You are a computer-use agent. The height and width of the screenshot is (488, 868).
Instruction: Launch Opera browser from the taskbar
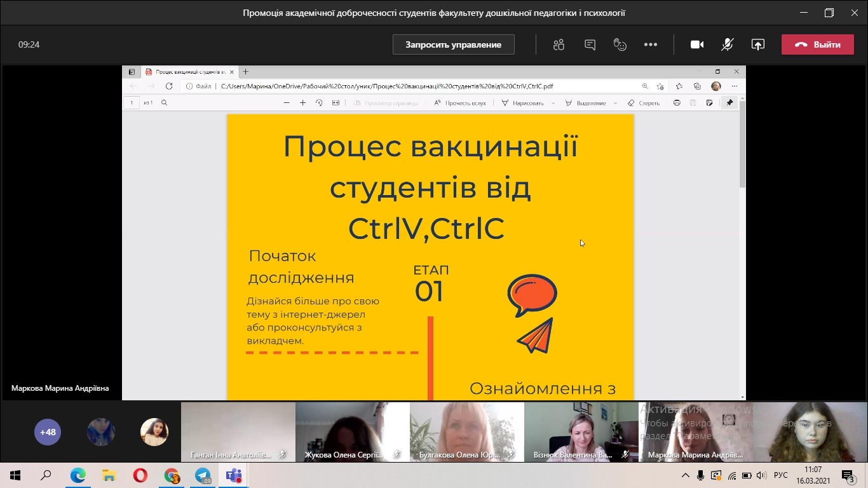tap(140, 475)
